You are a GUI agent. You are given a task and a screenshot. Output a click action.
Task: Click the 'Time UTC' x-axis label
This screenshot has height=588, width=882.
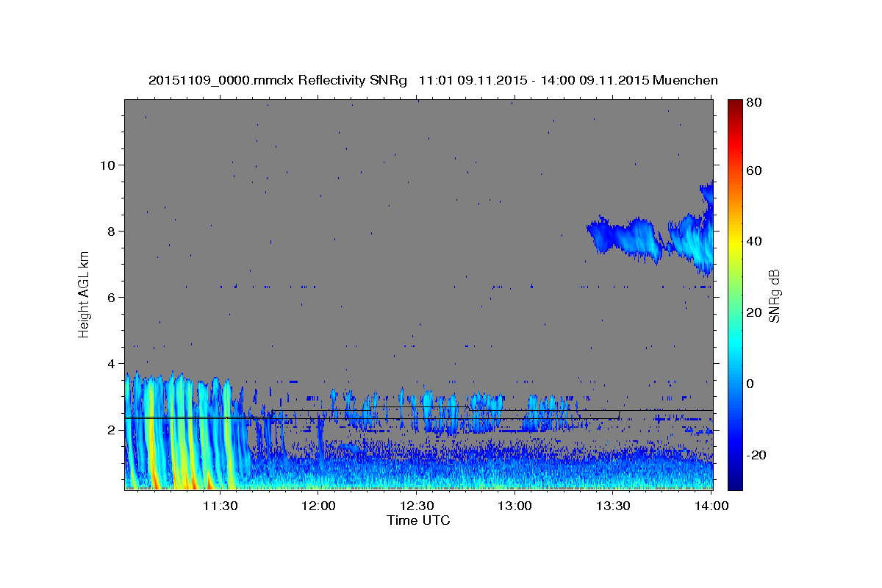(x=418, y=521)
